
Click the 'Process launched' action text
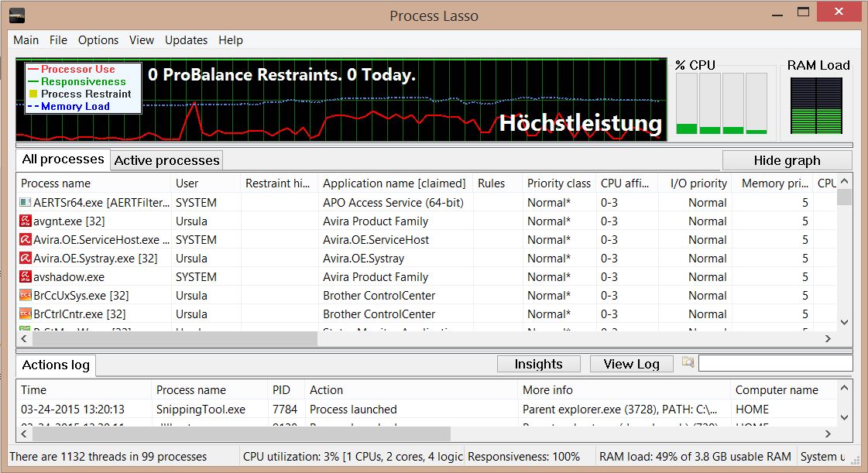353,410
